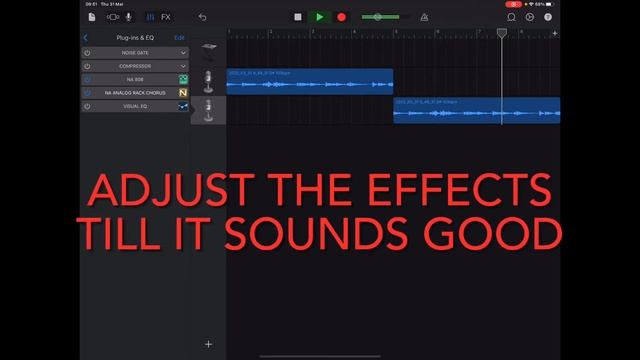Click the playhead marker on the ruler

coord(502,33)
